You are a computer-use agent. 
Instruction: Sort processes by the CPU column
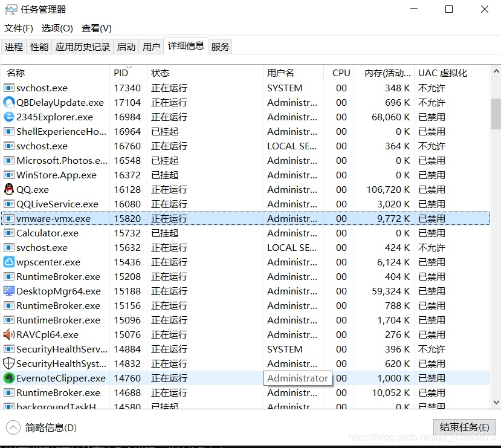click(x=340, y=73)
